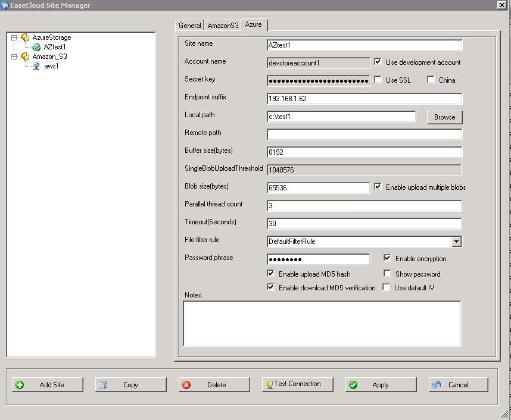
Task: Click inside the Notes text area
Action: pos(322,324)
